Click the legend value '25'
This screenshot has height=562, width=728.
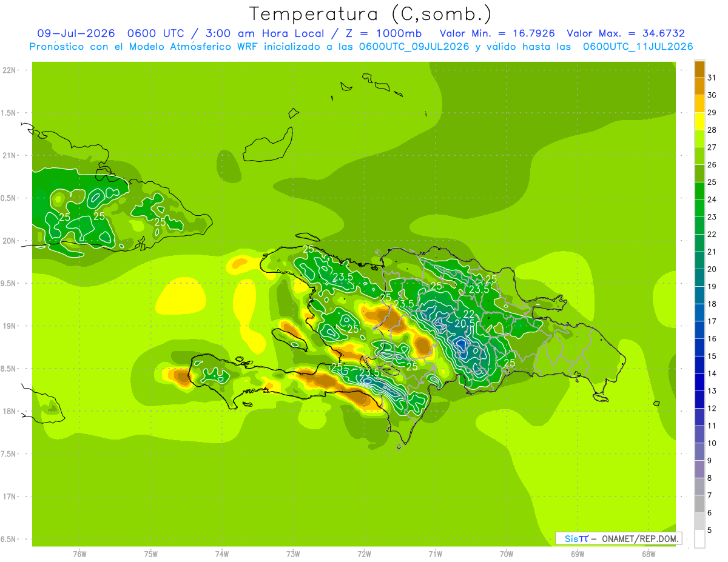point(712,182)
